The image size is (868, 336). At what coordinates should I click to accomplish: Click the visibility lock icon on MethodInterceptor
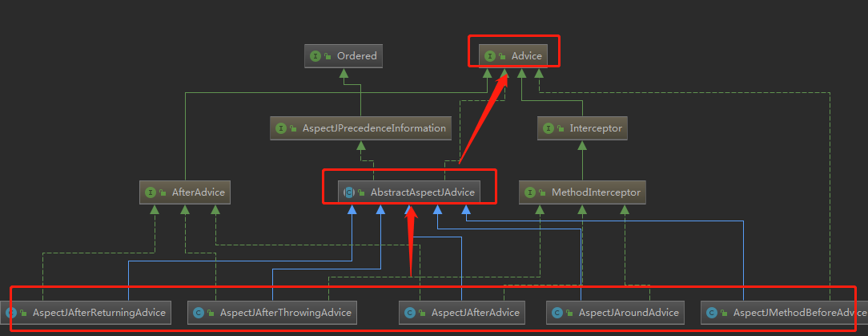pos(543,193)
